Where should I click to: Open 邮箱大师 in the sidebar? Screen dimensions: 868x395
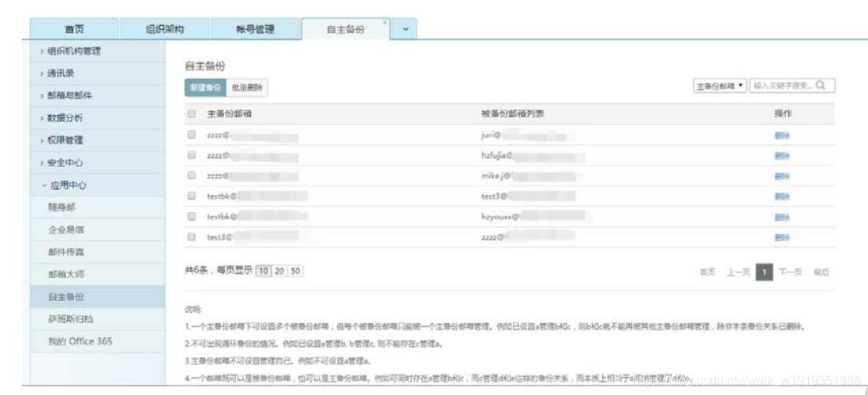[x=98, y=274]
